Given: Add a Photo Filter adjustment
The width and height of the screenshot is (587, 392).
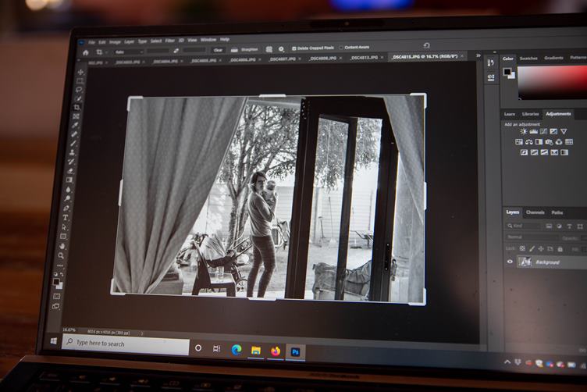Looking at the screenshot, I should click(x=549, y=142).
